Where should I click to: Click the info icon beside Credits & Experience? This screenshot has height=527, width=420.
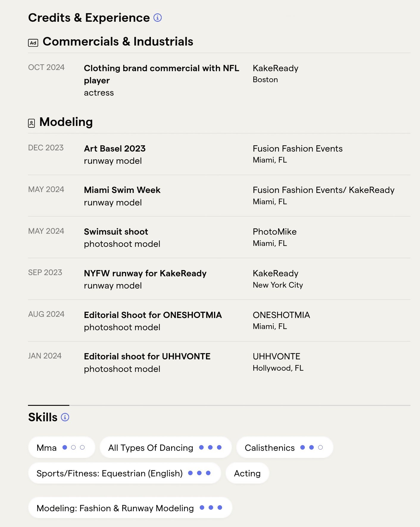[157, 18]
